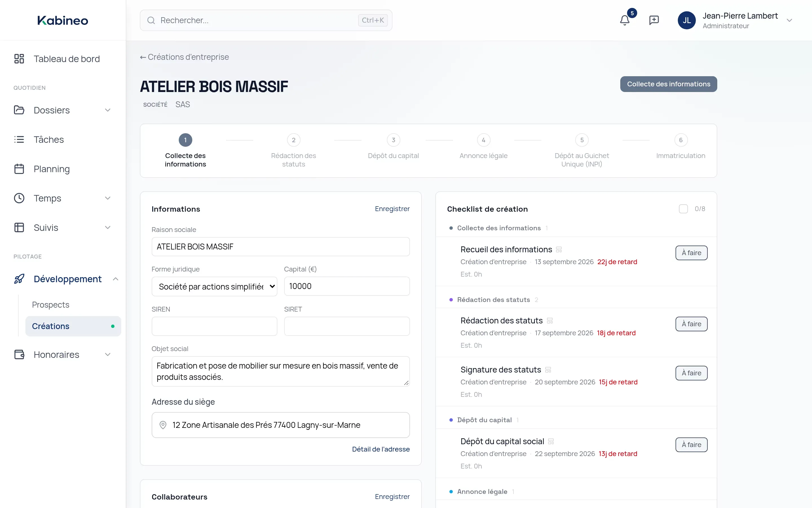Click À faire for Recueil des informations
Image resolution: width=812 pixels, height=508 pixels.
click(691, 253)
